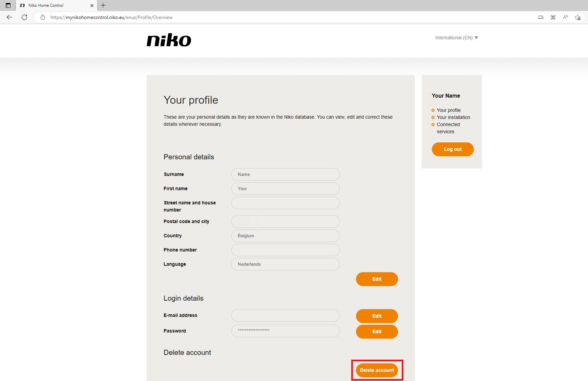
Task: Edit personal details button
Action: pyautogui.click(x=377, y=279)
